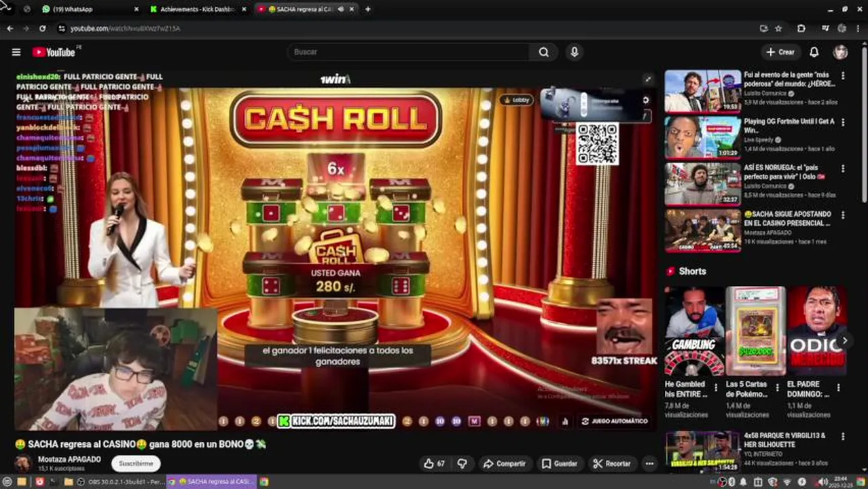
Task: Close the WhatsApp tab
Action: click(x=136, y=9)
